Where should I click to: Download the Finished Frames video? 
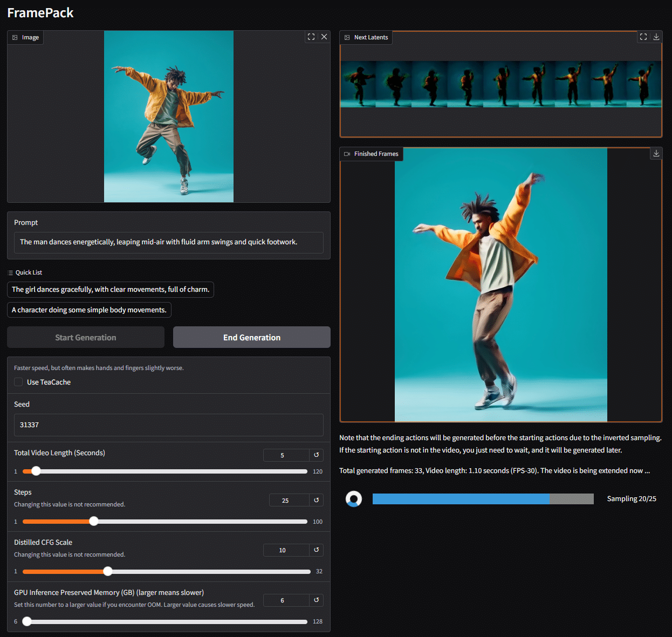click(x=656, y=153)
